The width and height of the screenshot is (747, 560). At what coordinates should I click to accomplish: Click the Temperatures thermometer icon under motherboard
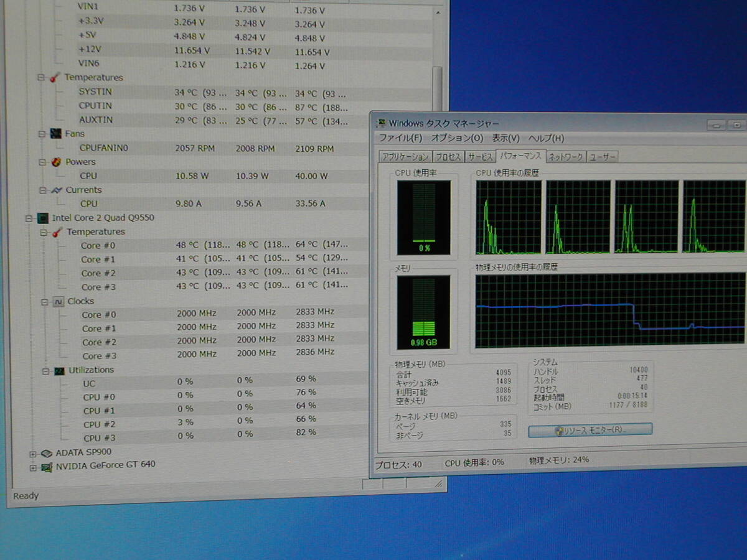click(x=55, y=78)
